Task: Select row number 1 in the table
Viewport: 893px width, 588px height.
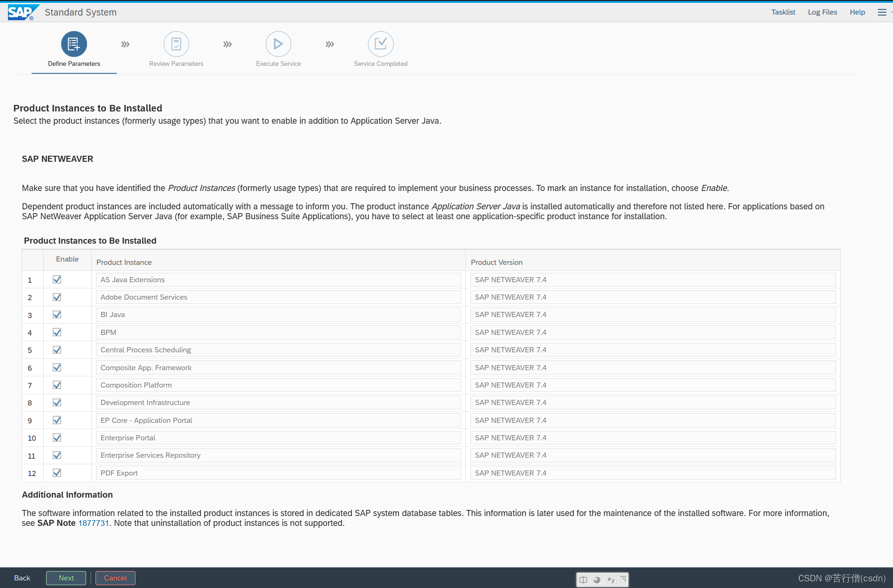Action: click(x=30, y=280)
